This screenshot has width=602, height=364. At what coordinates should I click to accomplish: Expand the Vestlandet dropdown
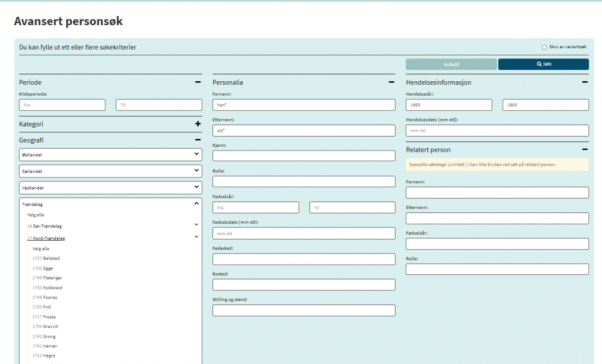tap(110, 188)
